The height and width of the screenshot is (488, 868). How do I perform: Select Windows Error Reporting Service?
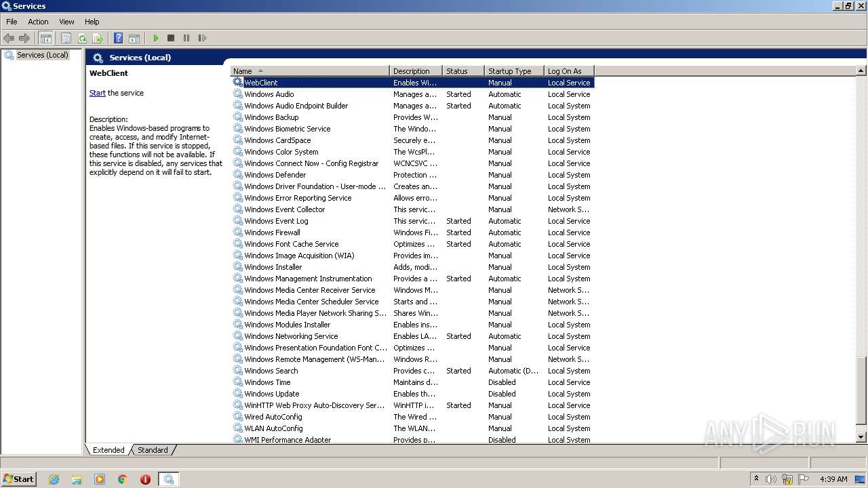coord(412,198)
